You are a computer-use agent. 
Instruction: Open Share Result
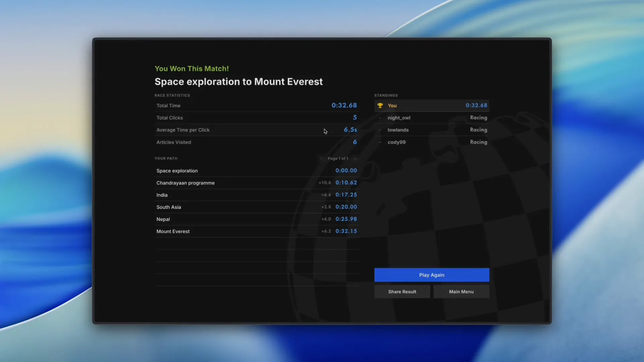[402, 292]
